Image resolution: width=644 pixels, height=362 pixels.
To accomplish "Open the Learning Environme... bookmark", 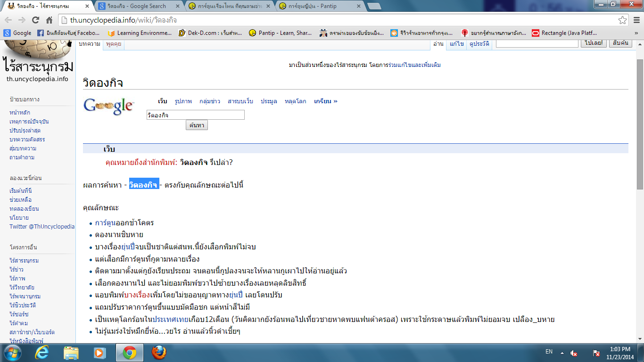I will point(140,33).
